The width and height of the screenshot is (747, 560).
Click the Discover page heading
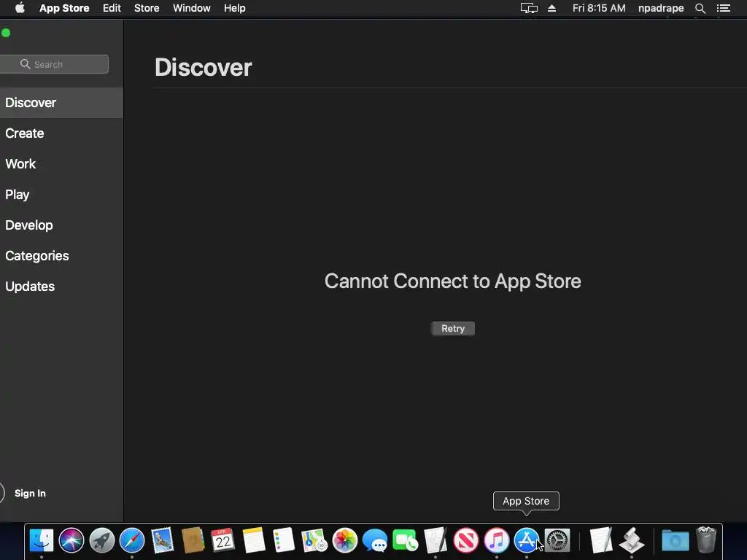204,67
